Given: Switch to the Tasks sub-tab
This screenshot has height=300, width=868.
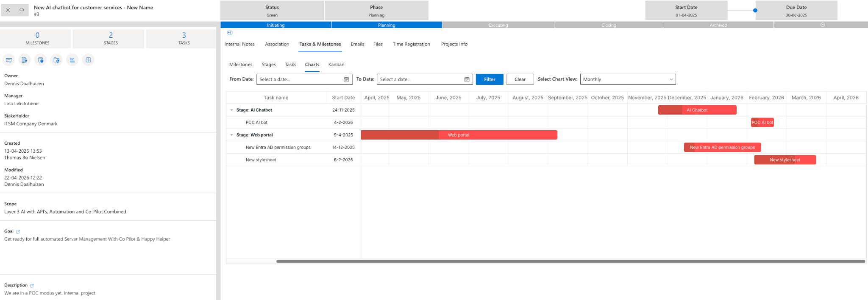Looking at the screenshot, I should point(290,64).
